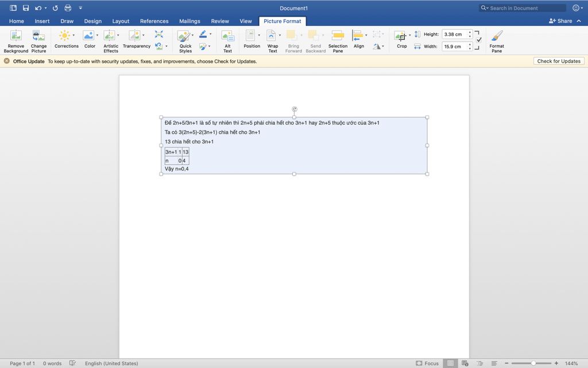Open the Home tab

pyautogui.click(x=17, y=21)
